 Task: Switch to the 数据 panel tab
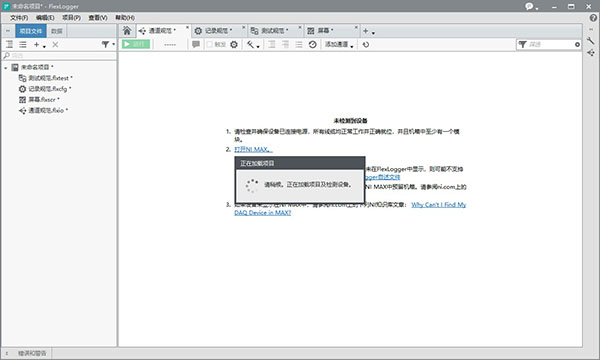tap(57, 31)
